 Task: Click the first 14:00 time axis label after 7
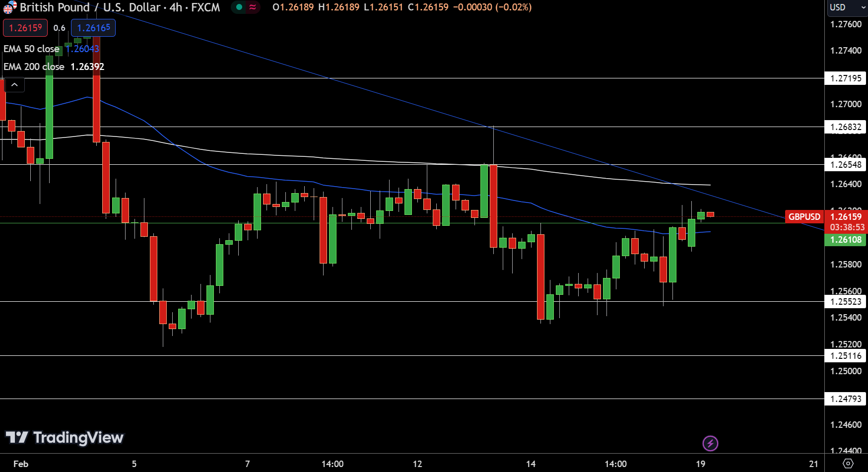(333, 464)
